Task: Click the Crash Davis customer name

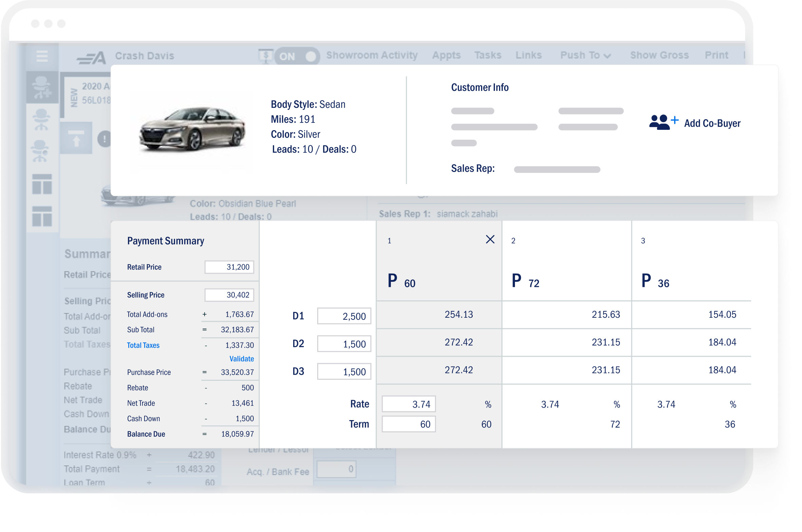Action: tap(144, 56)
